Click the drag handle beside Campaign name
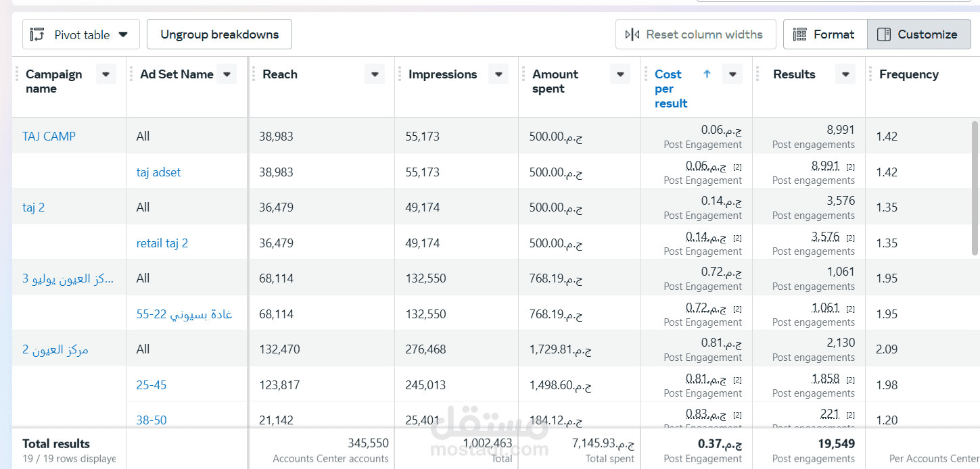 pyautogui.click(x=17, y=74)
